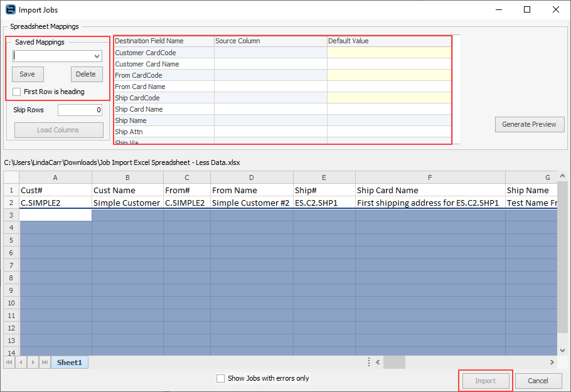Click cell F1 Ship Card Name

tap(430, 190)
